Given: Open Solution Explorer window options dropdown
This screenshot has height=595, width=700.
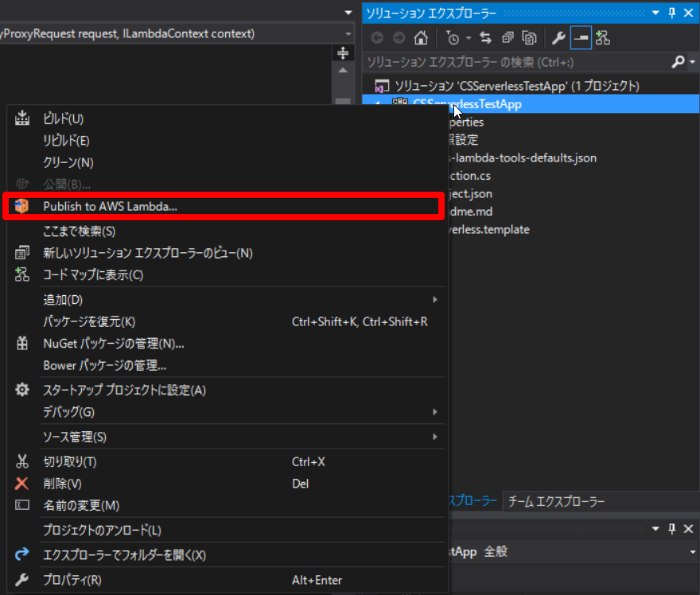Looking at the screenshot, I should pyautogui.click(x=655, y=13).
